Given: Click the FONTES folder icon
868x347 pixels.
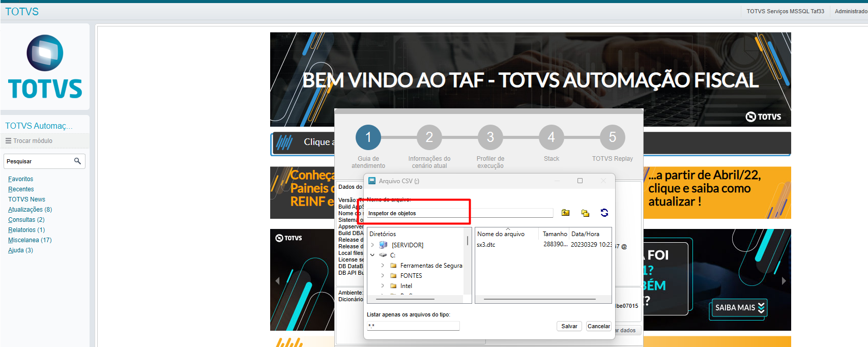Looking at the screenshot, I should pos(393,275).
